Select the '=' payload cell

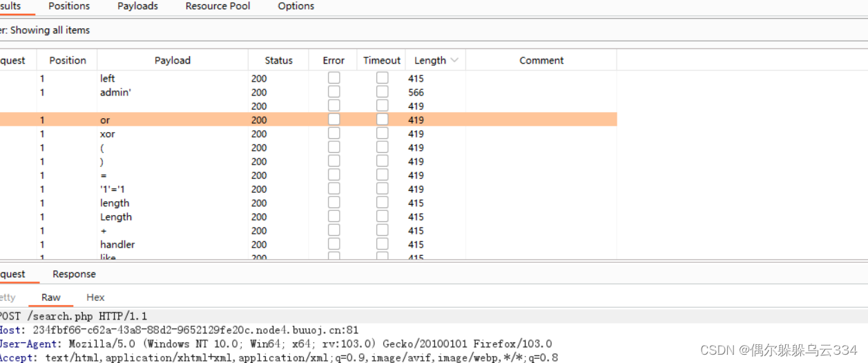point(173,175)
